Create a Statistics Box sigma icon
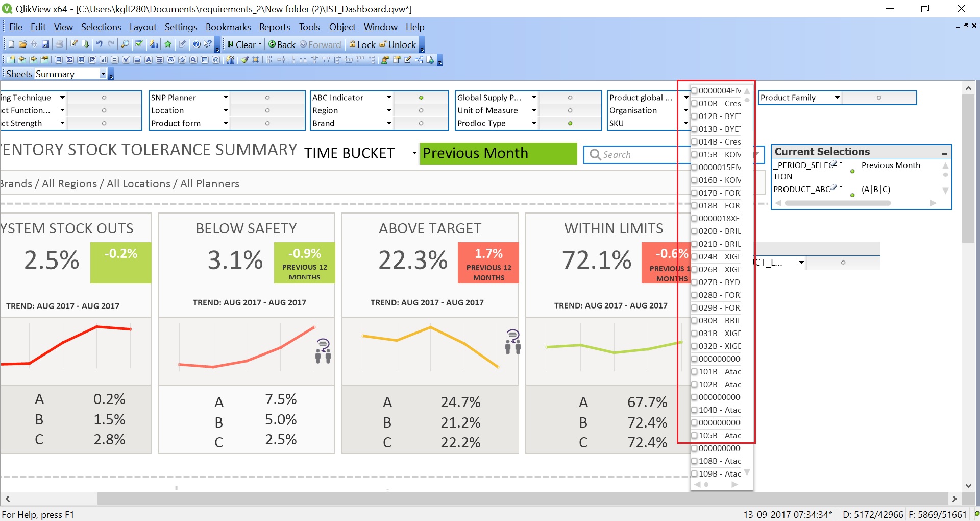980x521 pixels. coord(70,60)
